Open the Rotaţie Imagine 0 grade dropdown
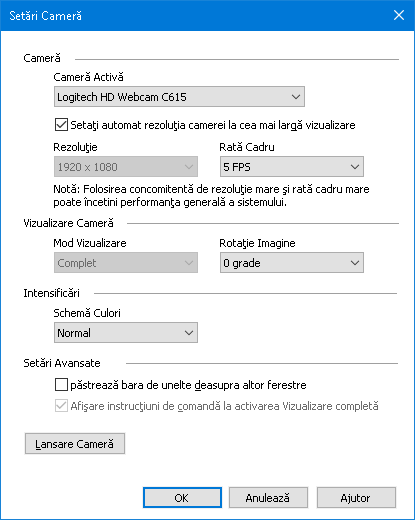415x520 pixels. 292,263
